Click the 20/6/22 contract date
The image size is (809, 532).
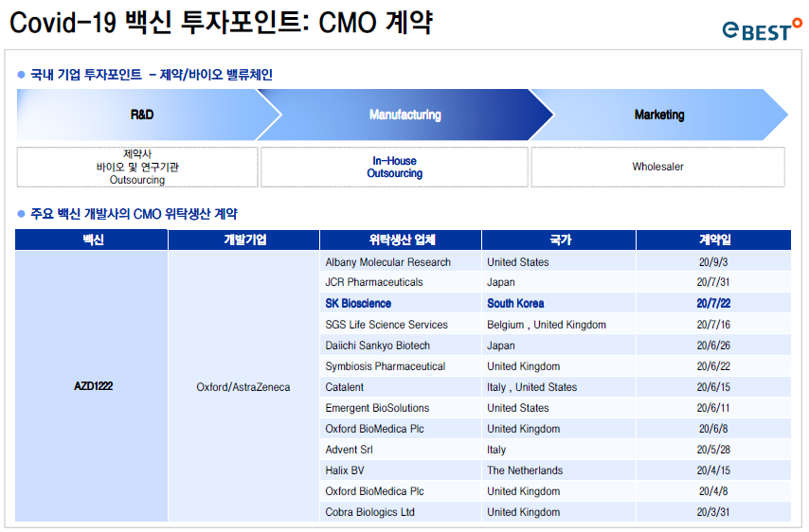[713, 366]
